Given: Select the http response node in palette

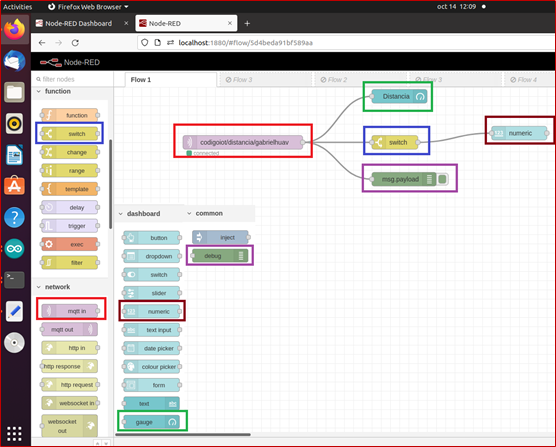Looking at the screenshot, I should coord(70,366).
